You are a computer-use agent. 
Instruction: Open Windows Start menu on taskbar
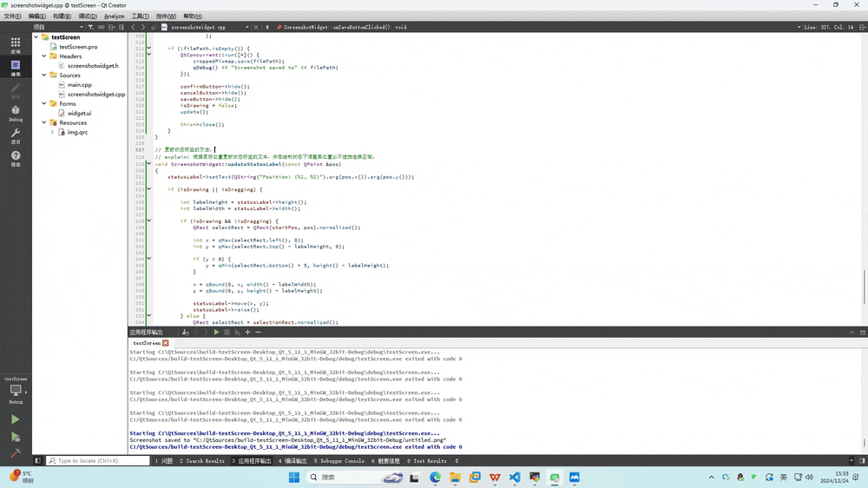[294, 477]
